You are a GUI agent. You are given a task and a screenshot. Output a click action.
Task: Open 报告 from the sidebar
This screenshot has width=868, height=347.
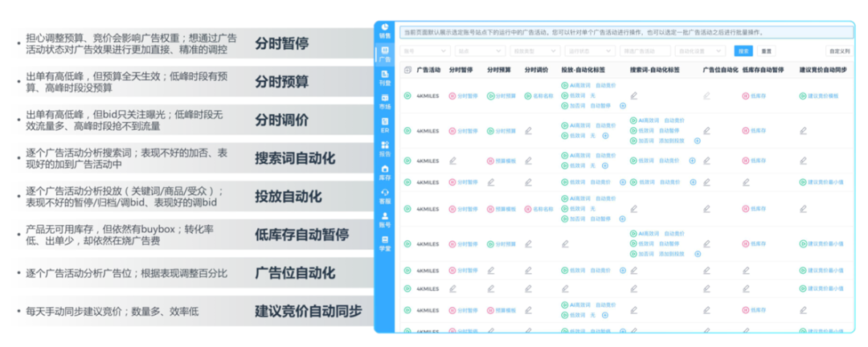tap(384, 149)
